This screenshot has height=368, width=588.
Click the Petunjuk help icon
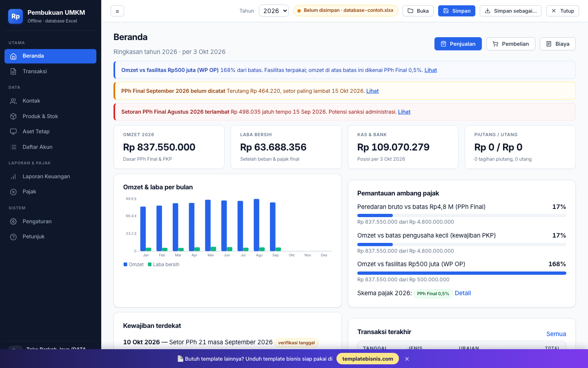pyautogui.click(x=13, y=237)
